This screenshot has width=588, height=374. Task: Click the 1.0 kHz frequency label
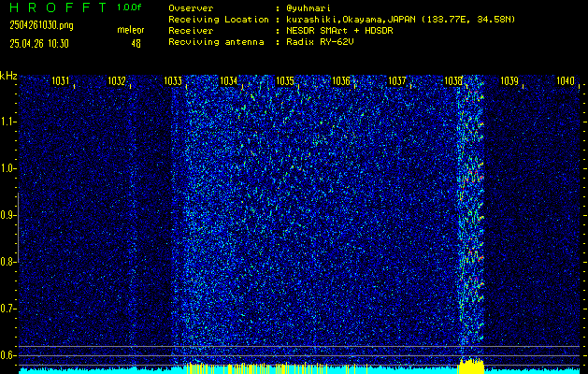click(x=7, y=168)
